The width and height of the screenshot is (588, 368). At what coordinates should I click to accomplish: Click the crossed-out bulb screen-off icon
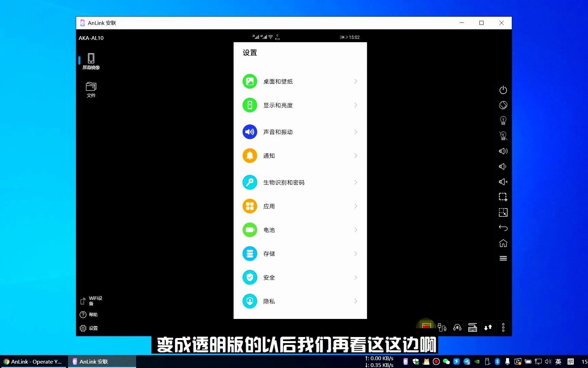[x=503, y=136]
